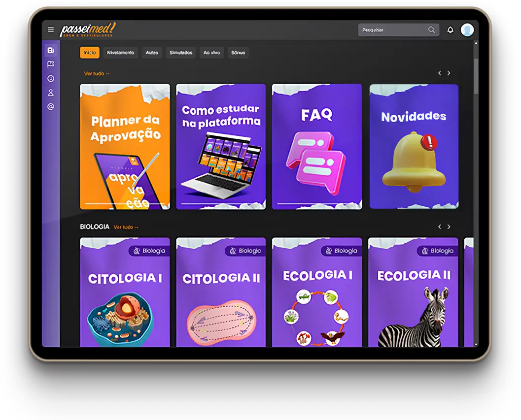521x420 pixels.
Task: Click the passeimed logo
Action: (x=88, y=30)
